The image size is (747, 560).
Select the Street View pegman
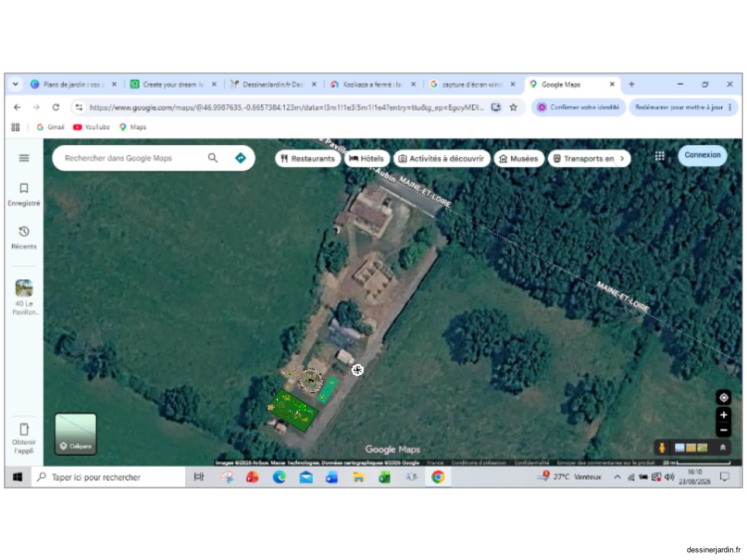pos(662,447)
